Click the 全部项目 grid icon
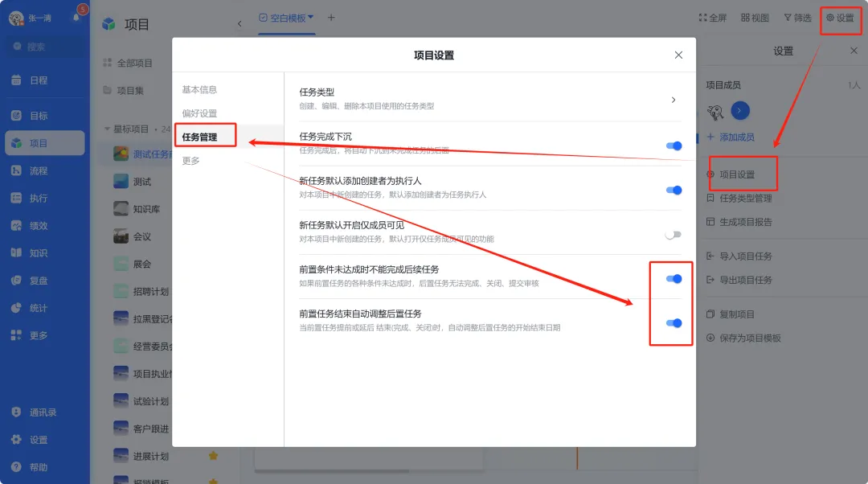The image size is (868, 484). 108,63
